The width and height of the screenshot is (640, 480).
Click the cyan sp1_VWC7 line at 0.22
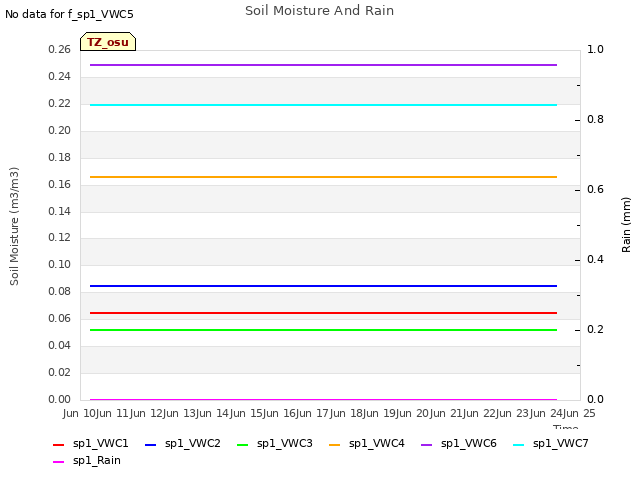point(323,105)
